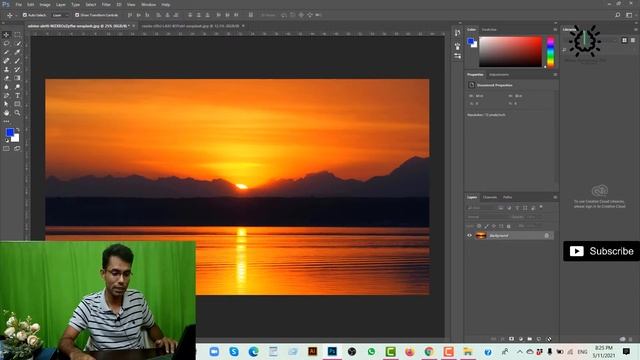Select the Background layer thumbnail
The image size is (640, 360).
[481, 236]
